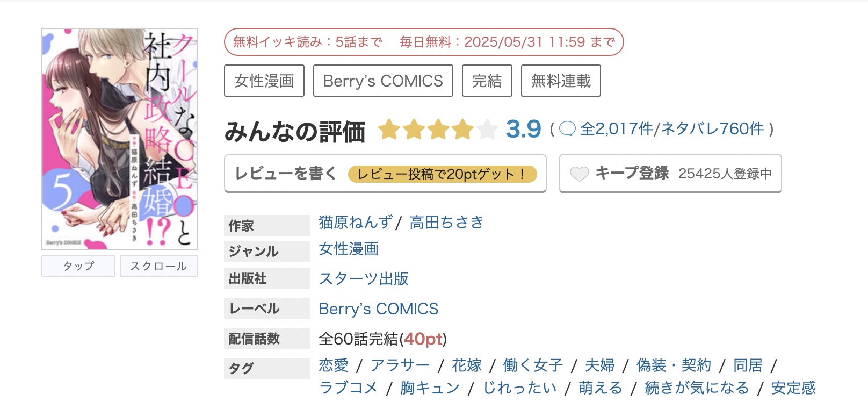Click the 女性漫画 genre link
Viewport: 868px width, 416px height.
pos(349,249)
